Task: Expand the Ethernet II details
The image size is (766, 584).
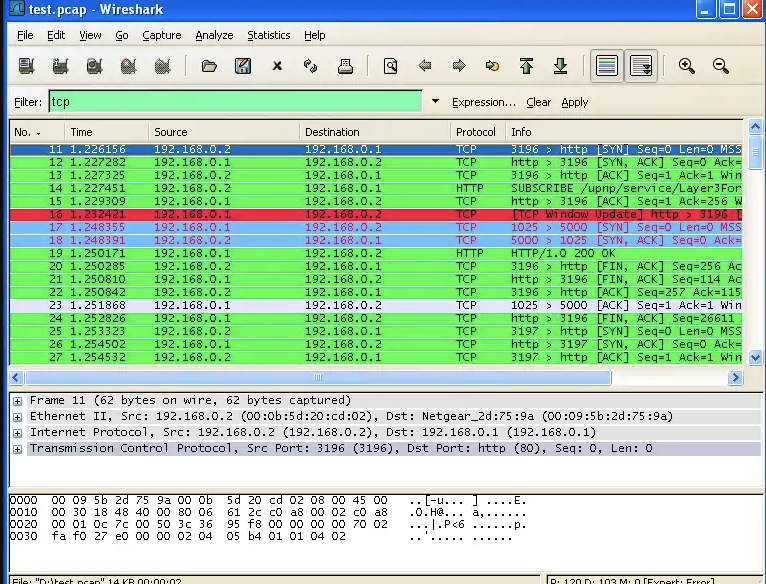Action: 17,417
